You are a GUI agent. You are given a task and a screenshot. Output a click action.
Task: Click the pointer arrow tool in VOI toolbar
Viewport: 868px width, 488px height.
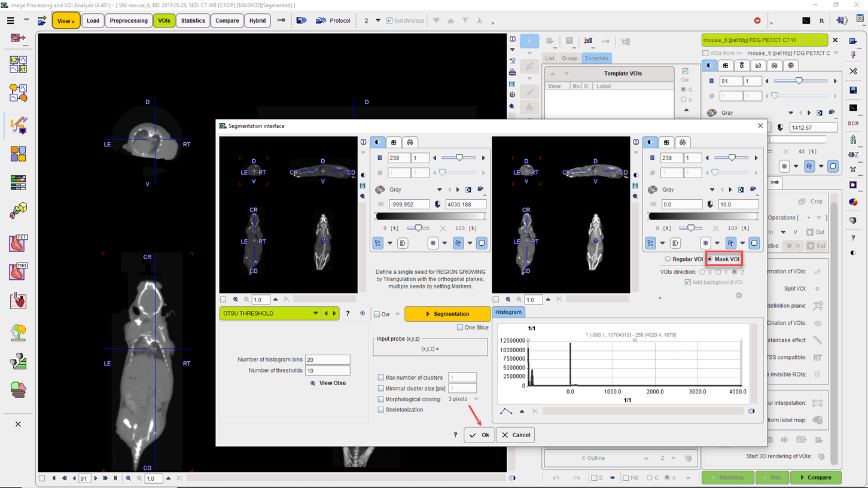point(529,41)
